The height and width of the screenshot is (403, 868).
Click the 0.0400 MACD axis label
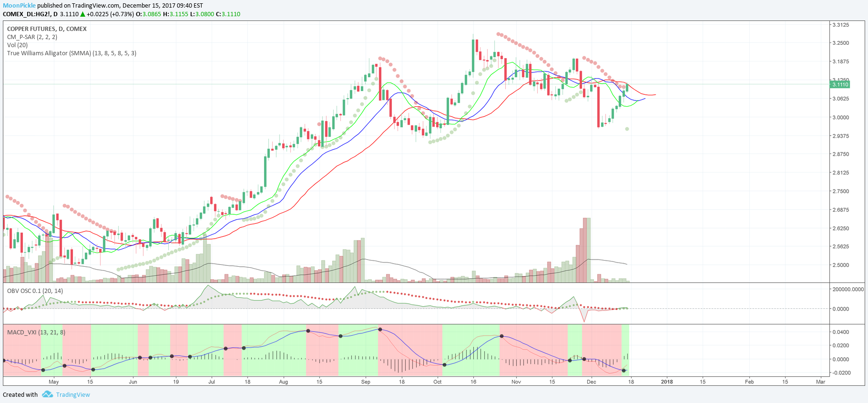[x=840, y=332]
